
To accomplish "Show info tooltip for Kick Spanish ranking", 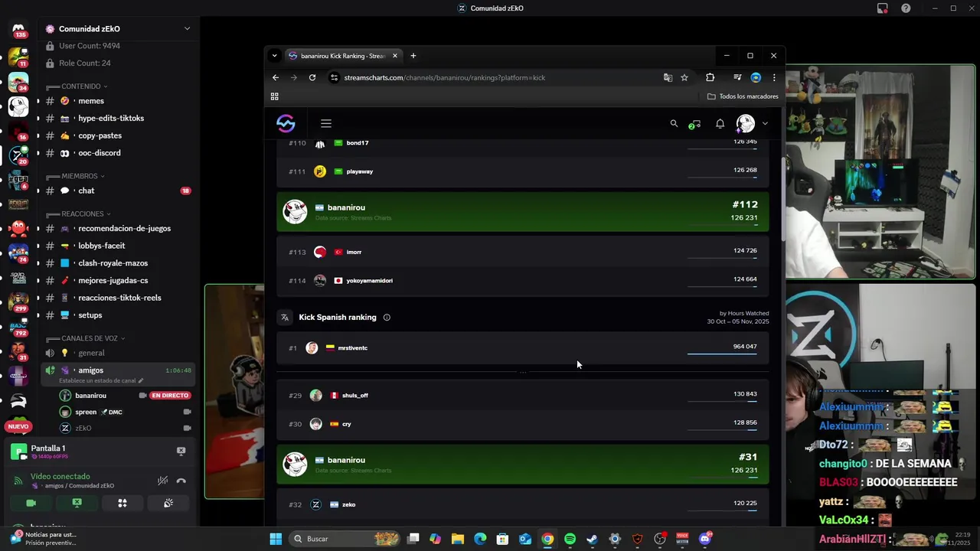I will (x=387, y=317).
